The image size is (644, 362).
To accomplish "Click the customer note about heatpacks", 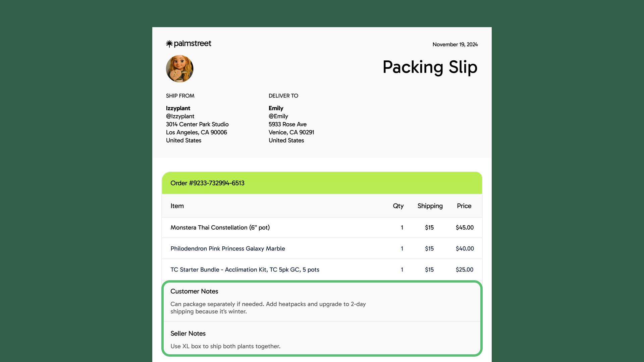I will (x=268, y=308).
